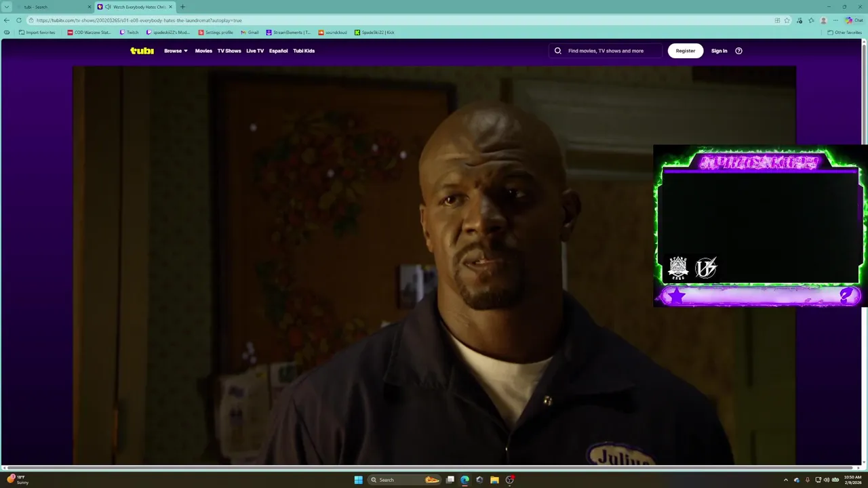Open the favorites hub icon

pos(812,20)
